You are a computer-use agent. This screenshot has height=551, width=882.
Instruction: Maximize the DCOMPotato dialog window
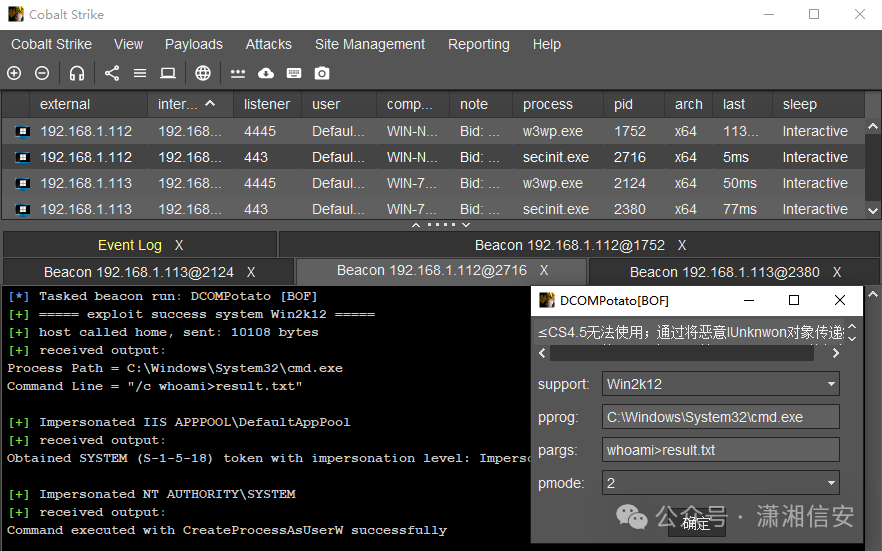click(794, 300)
